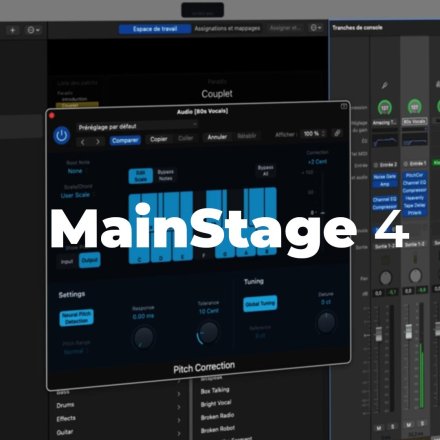Click the Detune knob
440x440 pixels.
point(326,323)
